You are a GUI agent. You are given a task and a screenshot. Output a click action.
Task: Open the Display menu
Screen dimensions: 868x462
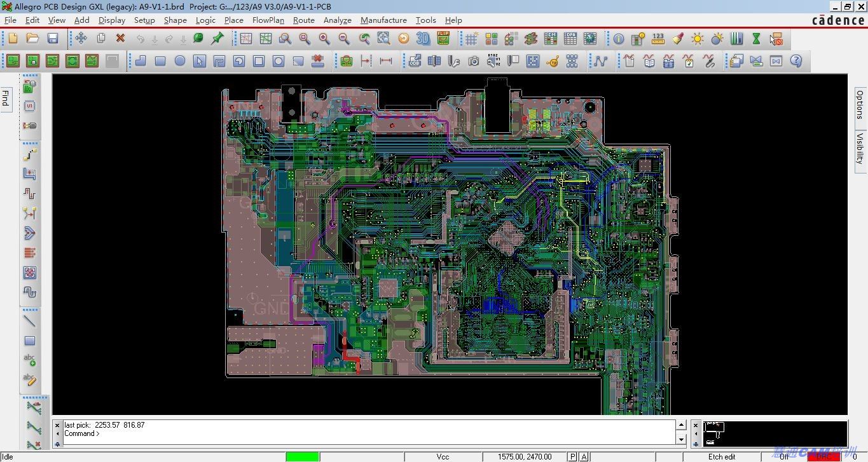112,20
